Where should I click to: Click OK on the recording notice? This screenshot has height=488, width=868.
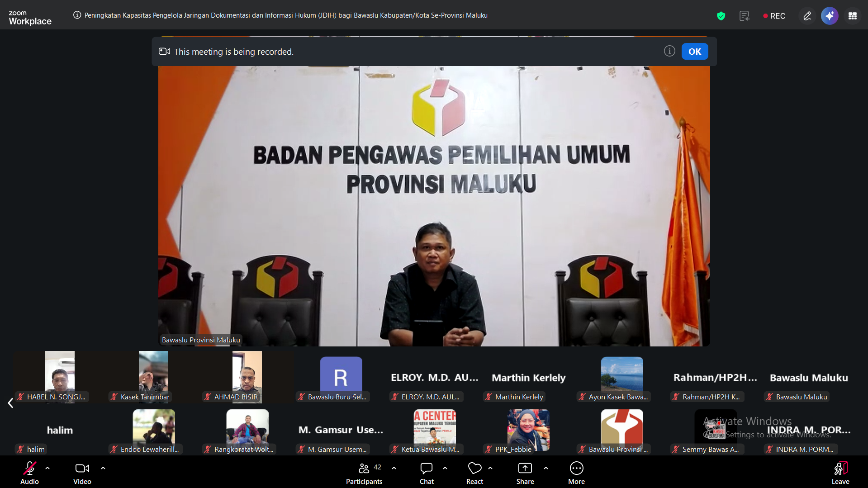coord(695,52)
